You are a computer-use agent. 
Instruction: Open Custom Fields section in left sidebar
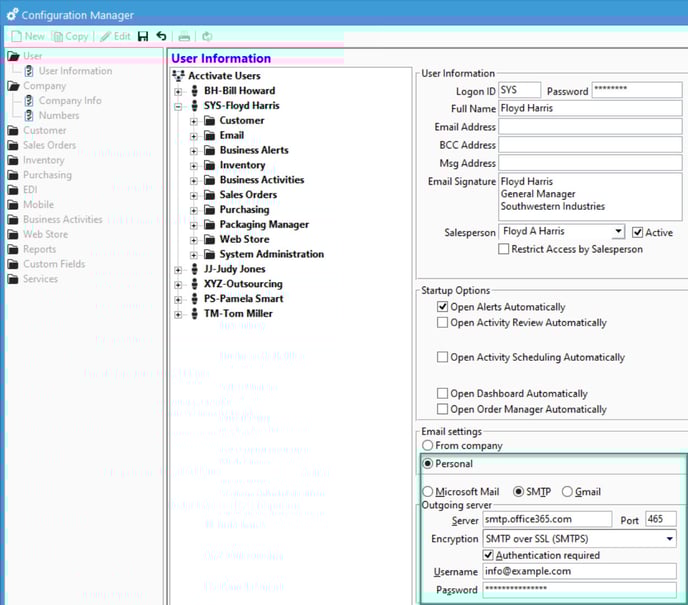(54, 264)
